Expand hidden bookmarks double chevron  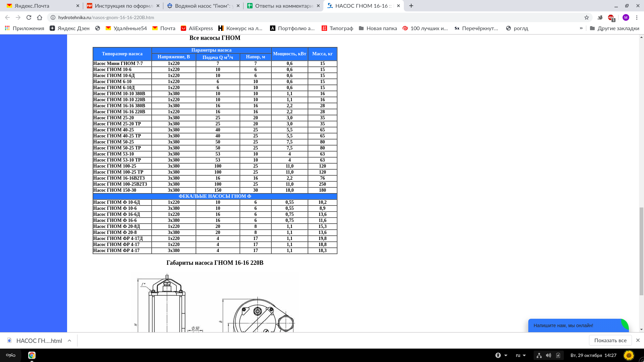pos(581,28)
